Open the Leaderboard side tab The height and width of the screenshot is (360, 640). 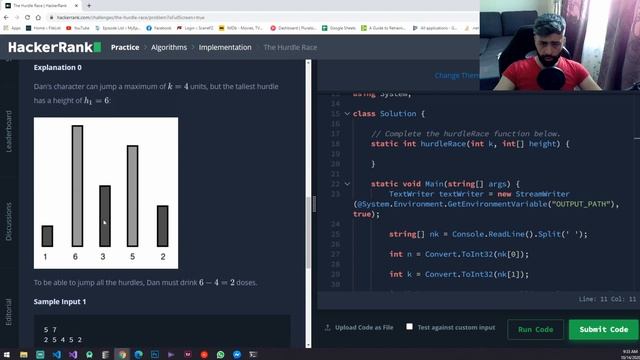(9, 131)
